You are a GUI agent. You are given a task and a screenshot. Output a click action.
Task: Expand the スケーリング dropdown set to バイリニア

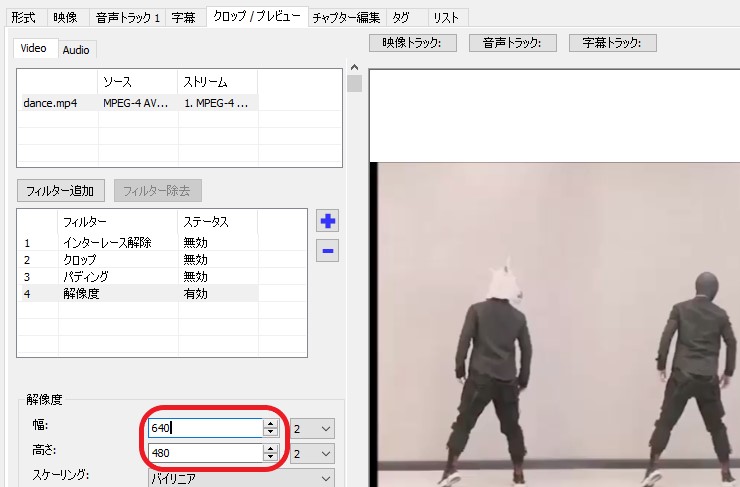click(240, 479)
